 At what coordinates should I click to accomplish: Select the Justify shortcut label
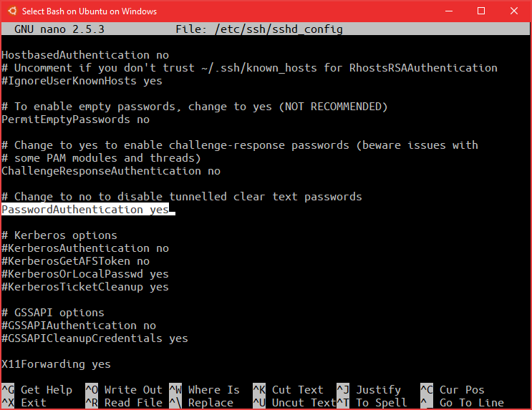(x=378, y=390)
